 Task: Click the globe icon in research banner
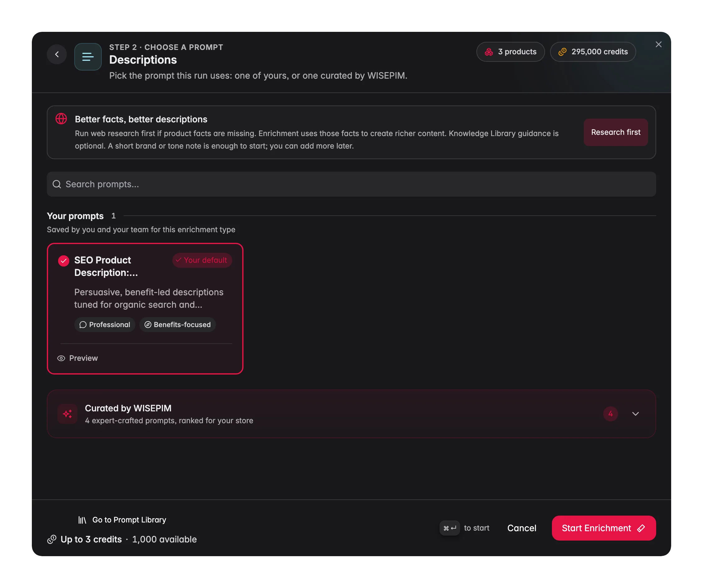[61, 119]
